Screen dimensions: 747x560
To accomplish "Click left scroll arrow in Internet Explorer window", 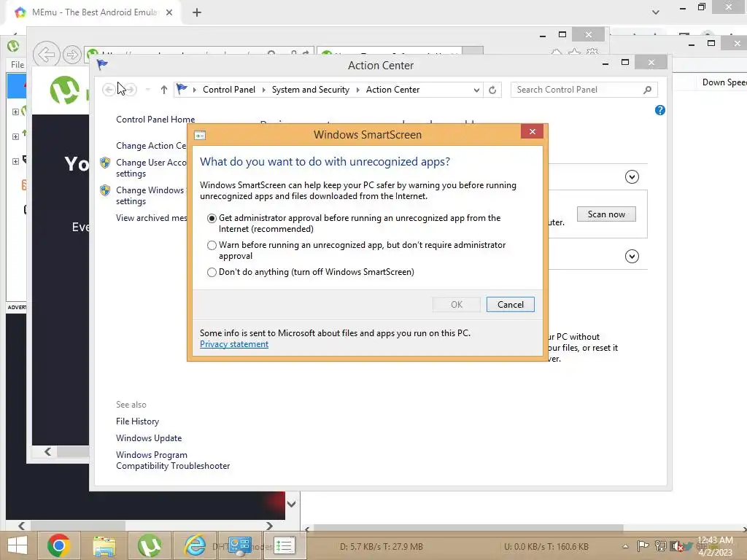I will point(47,451).
